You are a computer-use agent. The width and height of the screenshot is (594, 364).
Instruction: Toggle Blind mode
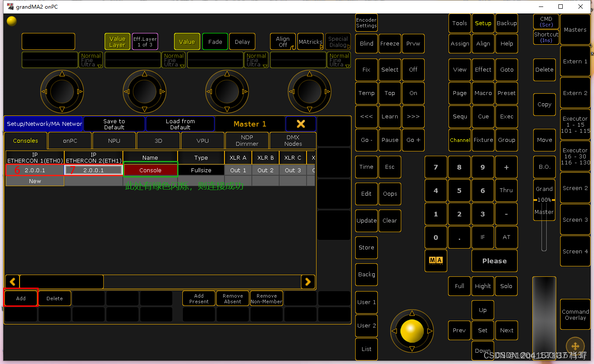(x=366, y=44)
